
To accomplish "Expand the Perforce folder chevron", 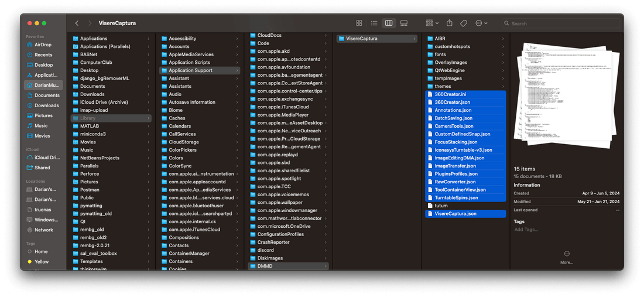I will click(x=148, y=174).
